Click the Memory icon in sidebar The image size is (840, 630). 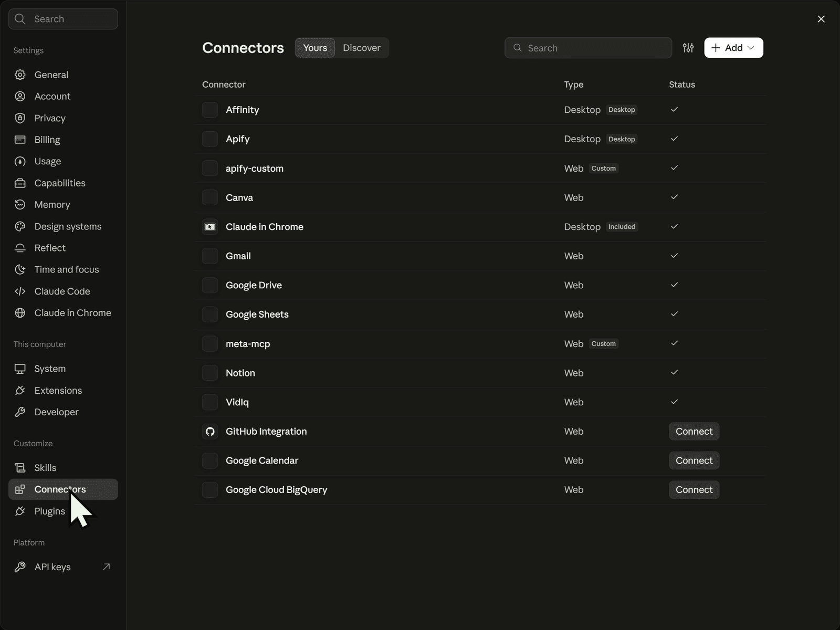[x=20, y=205]
